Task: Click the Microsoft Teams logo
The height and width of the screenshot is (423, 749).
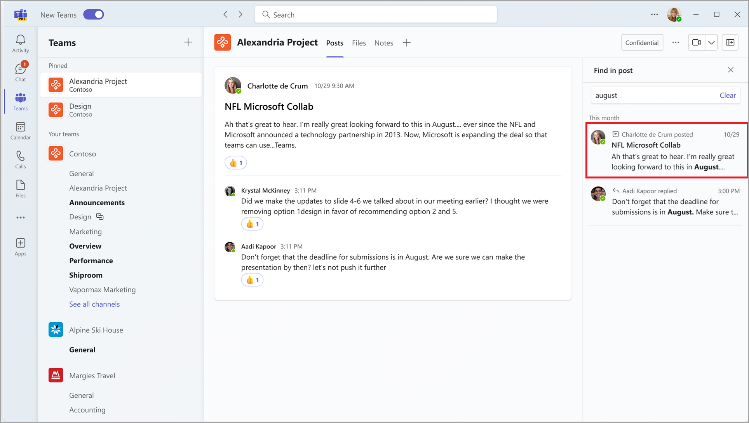Action: 21,15
